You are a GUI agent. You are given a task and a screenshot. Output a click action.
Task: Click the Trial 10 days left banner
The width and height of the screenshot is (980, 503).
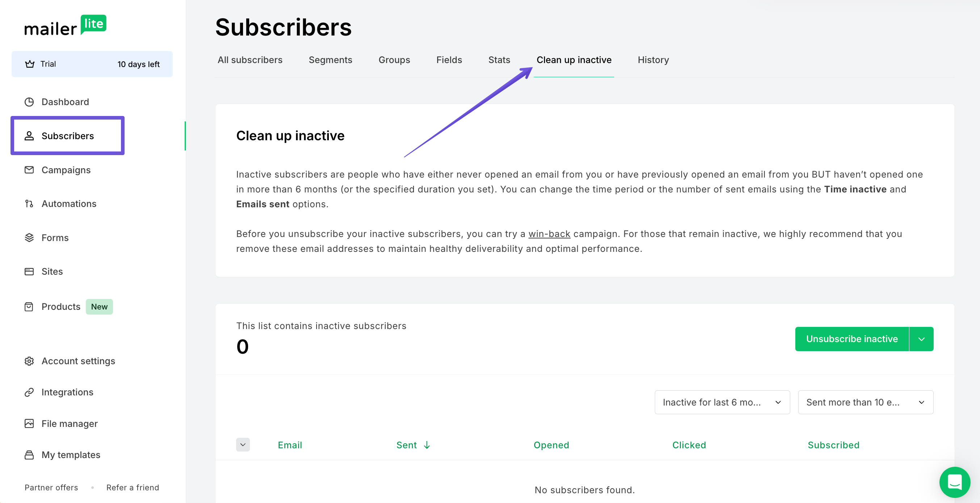pyautogui.click(x=92, y=64)
